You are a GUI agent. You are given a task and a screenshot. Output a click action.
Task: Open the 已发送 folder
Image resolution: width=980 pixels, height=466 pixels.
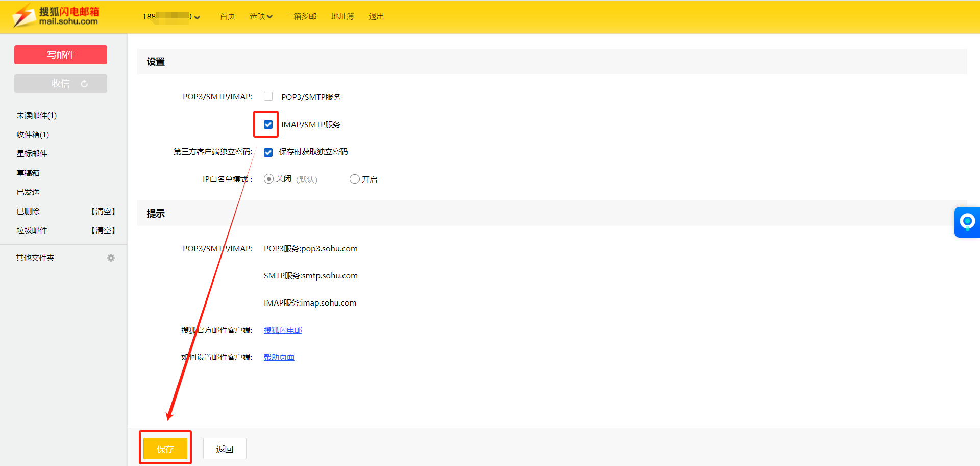pyautogui.click(x=28, y=192)
